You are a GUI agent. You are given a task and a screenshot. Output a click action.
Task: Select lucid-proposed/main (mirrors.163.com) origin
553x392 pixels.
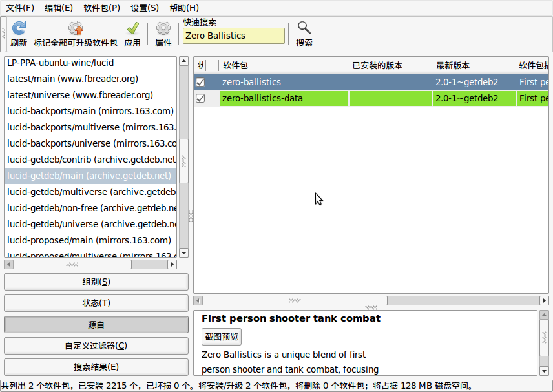pyautogui.click(x=90, y=240)
